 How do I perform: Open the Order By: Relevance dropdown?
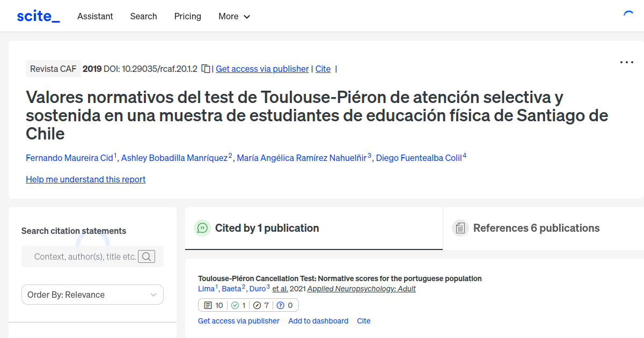coord(92,295)
